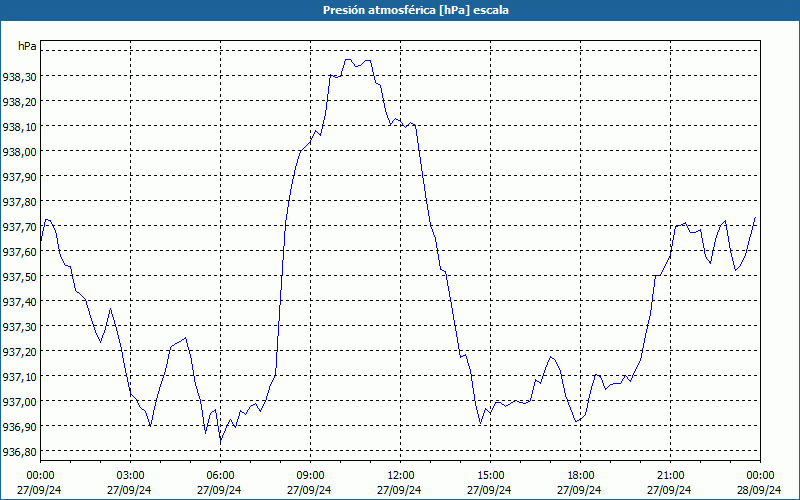Select the 937,00 axis value
800x500 pixels.
pyautogui.click(x=19, y=402)
